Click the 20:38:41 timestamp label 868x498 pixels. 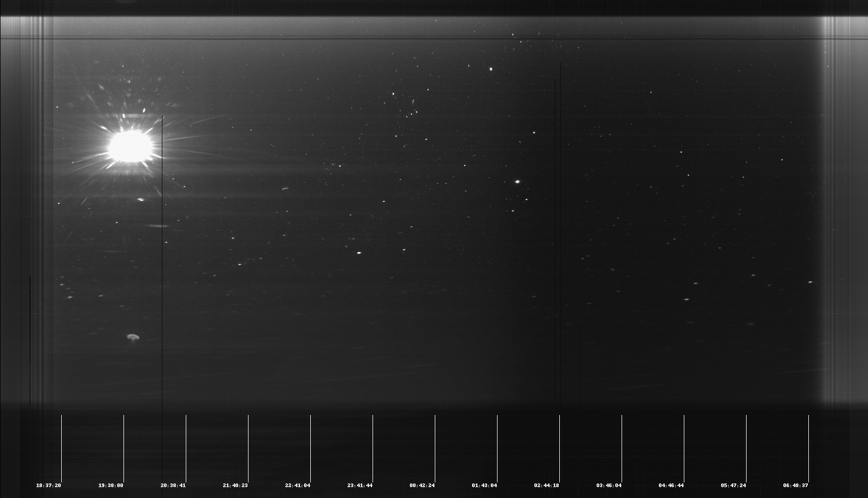point(173,486)
